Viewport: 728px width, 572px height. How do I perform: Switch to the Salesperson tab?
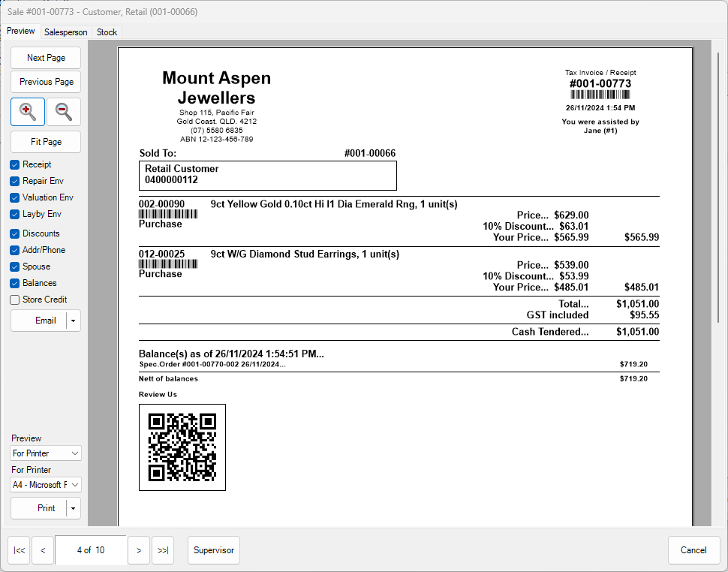(x=65, y=32)
